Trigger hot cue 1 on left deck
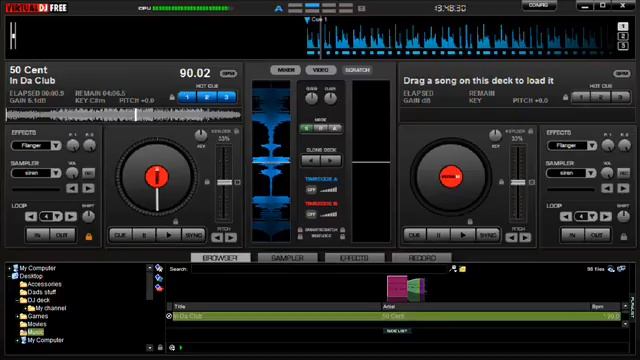The height and width of the screenshot is (360, 640). [187, 97]
